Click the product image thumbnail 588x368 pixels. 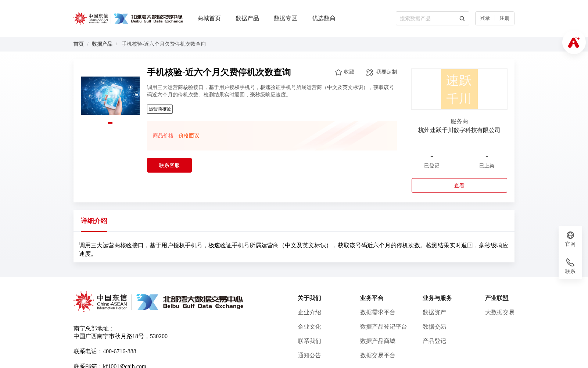click(110, 96)
